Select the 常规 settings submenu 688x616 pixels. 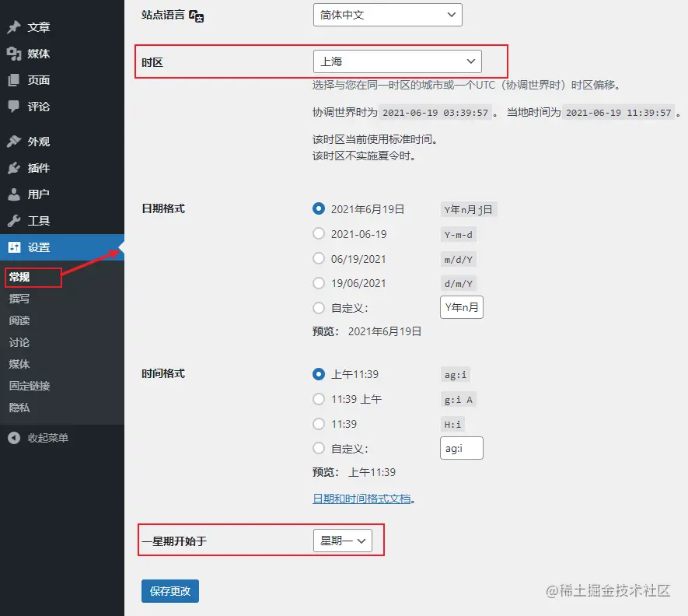(x=19, y=277)
